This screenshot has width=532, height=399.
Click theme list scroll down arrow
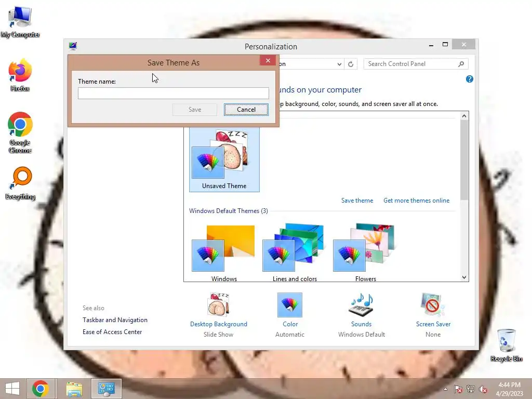[464, 277]
